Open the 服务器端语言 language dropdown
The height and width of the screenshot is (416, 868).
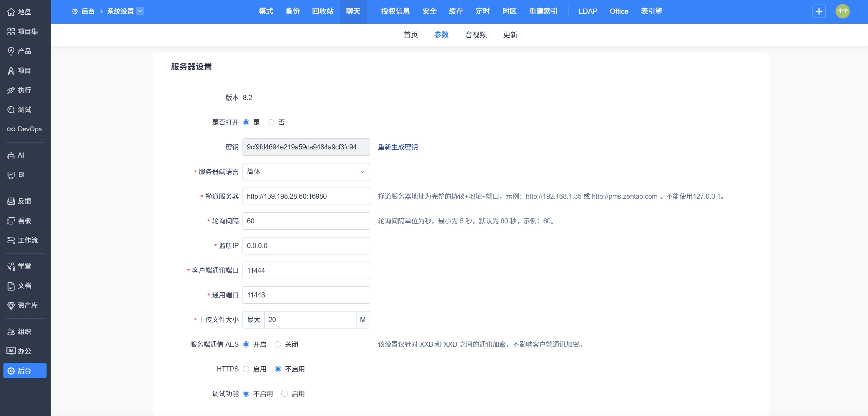306,172
